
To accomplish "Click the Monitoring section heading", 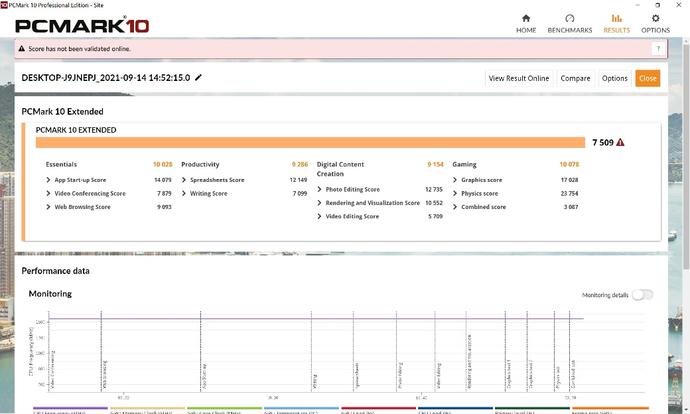I will [x=50, y=293].
